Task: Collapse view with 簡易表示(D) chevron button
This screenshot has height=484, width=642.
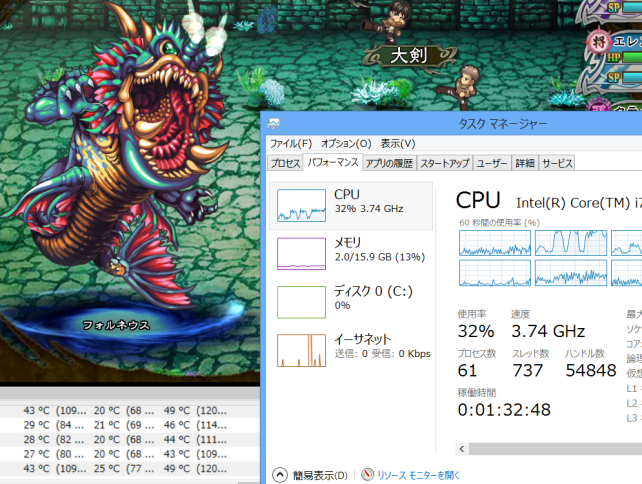Action: [x=280, y=475]
